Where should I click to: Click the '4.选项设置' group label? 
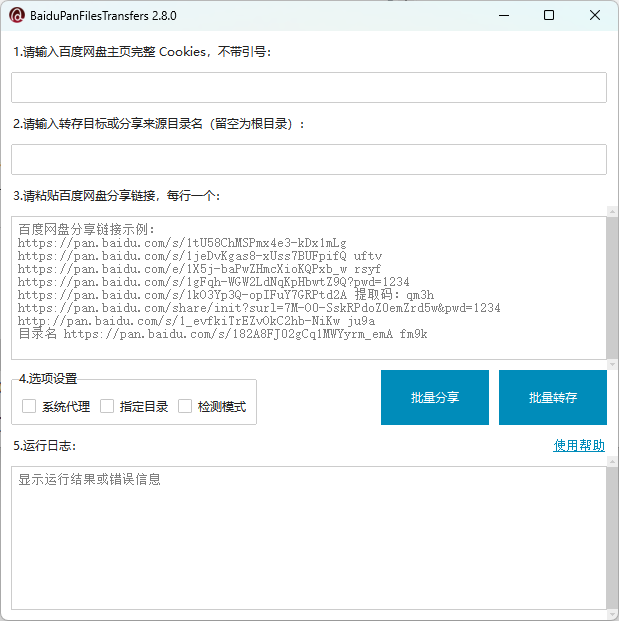click(48, 379)
